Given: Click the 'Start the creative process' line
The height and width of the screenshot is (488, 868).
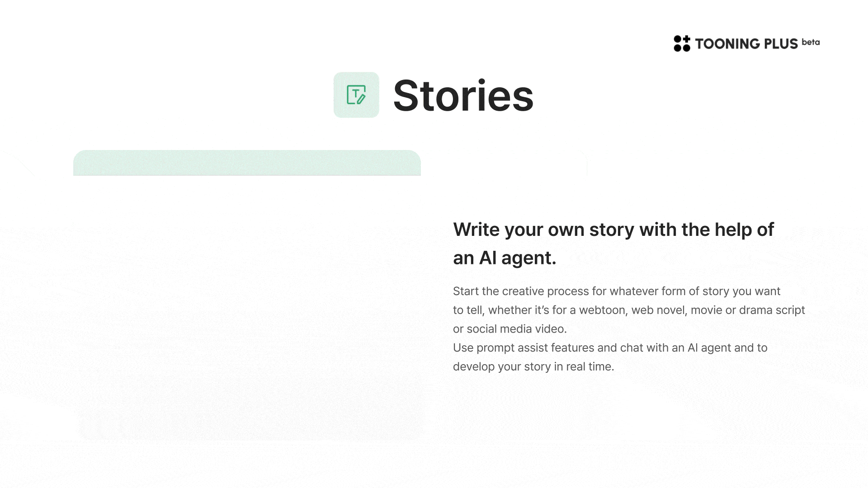Looking at the screenshot, I should [617, 291].
